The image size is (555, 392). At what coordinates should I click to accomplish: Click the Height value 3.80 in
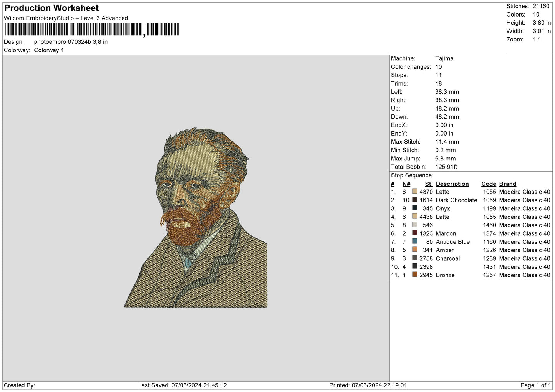coord(542,23)
